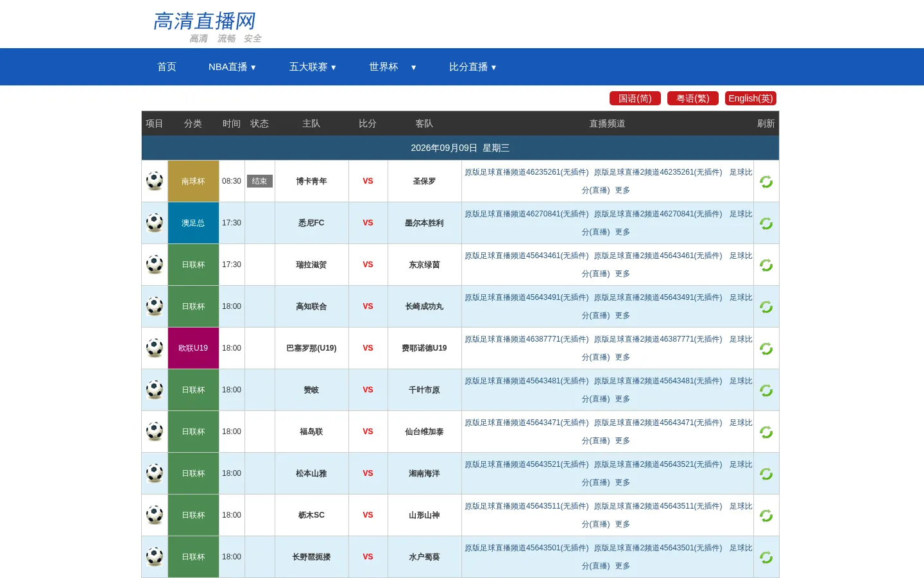Refresh the 长野芭抠搂 vs 水户蜀葵 row
Screen dimensions: 924x578
pyautogui.click(x=766, y=557)
